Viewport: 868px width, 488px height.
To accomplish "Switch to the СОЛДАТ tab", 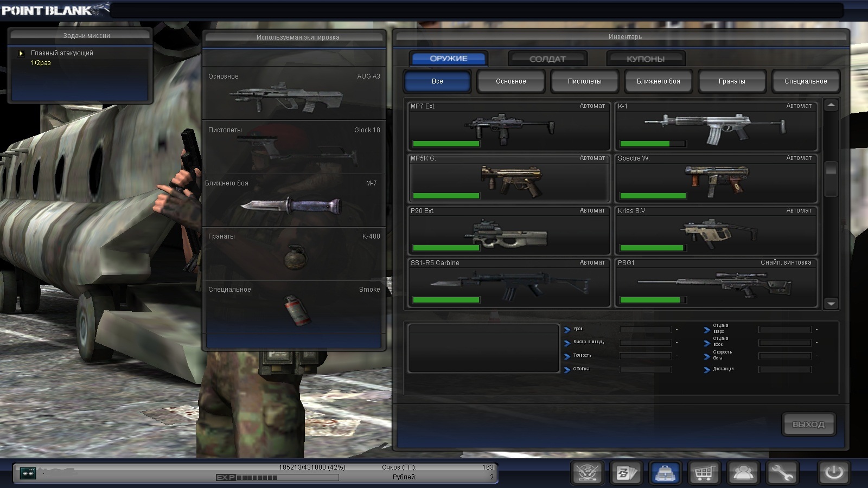I will [x=547, y=59].
